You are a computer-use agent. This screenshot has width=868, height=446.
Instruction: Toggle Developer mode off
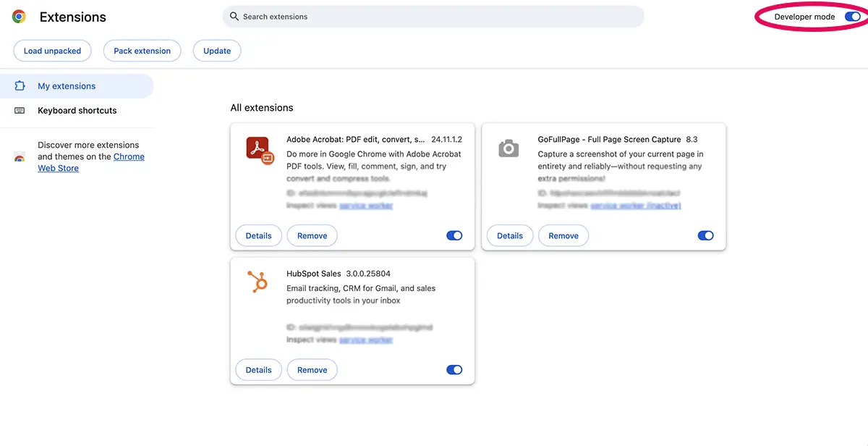(x=852, y=17)
